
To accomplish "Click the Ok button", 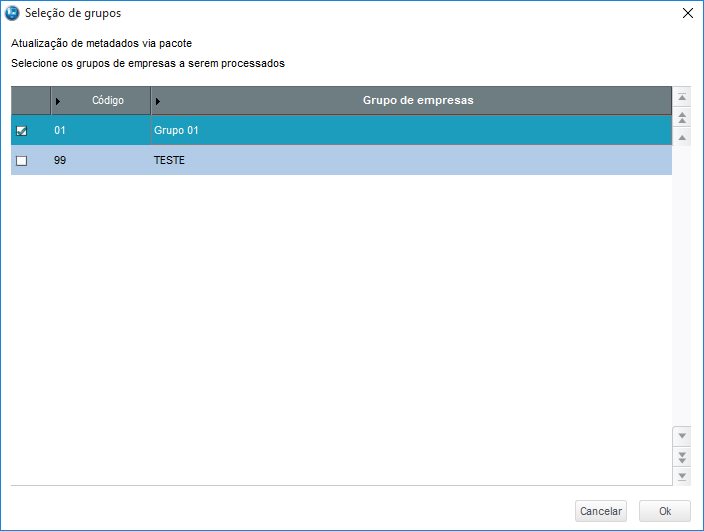I will 664,511.
